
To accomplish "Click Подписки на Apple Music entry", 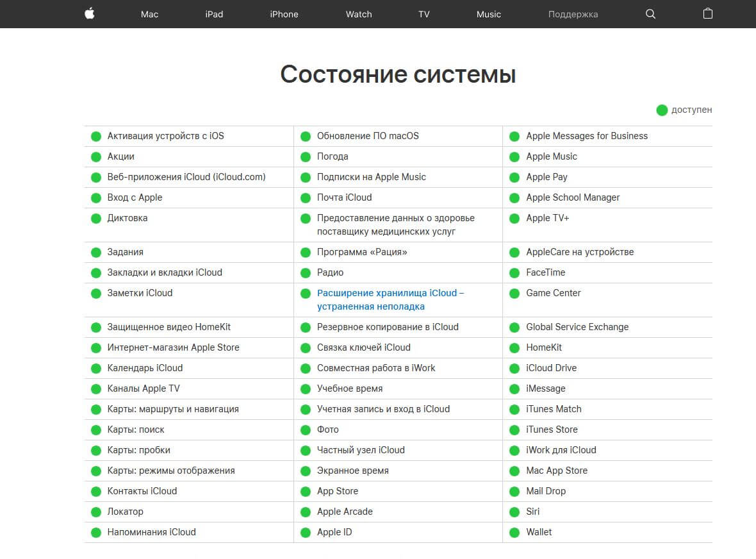I will 371,177.
